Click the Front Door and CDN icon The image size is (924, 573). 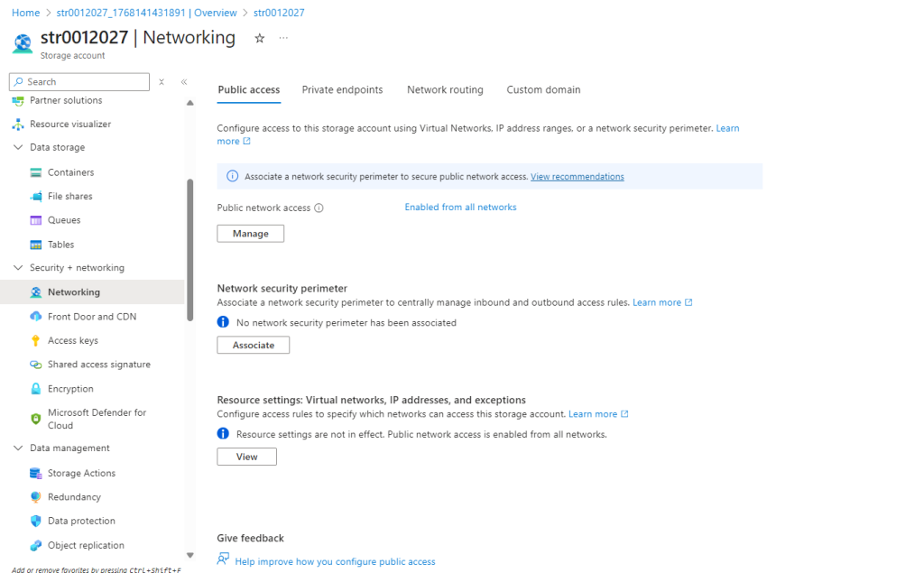pyautogui.click(x=36, y=317)
